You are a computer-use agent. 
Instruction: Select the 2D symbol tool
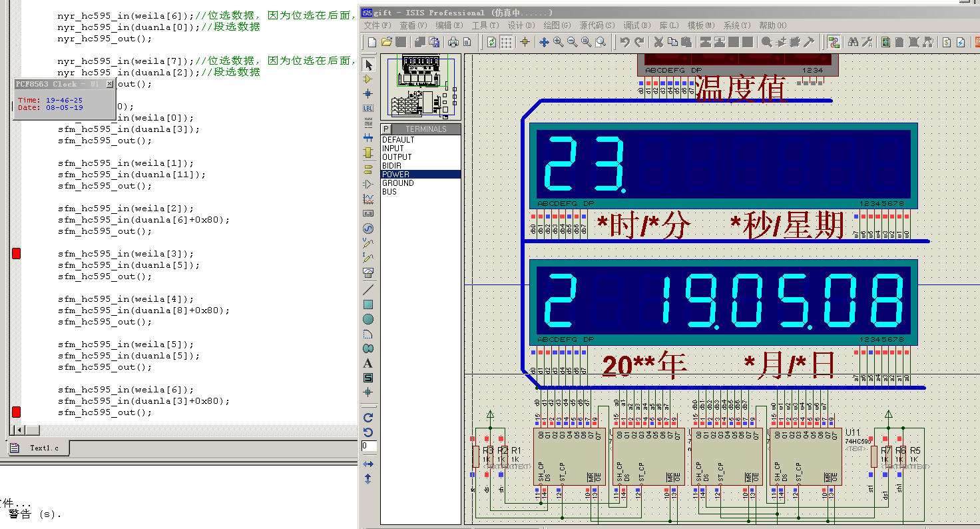368,378
